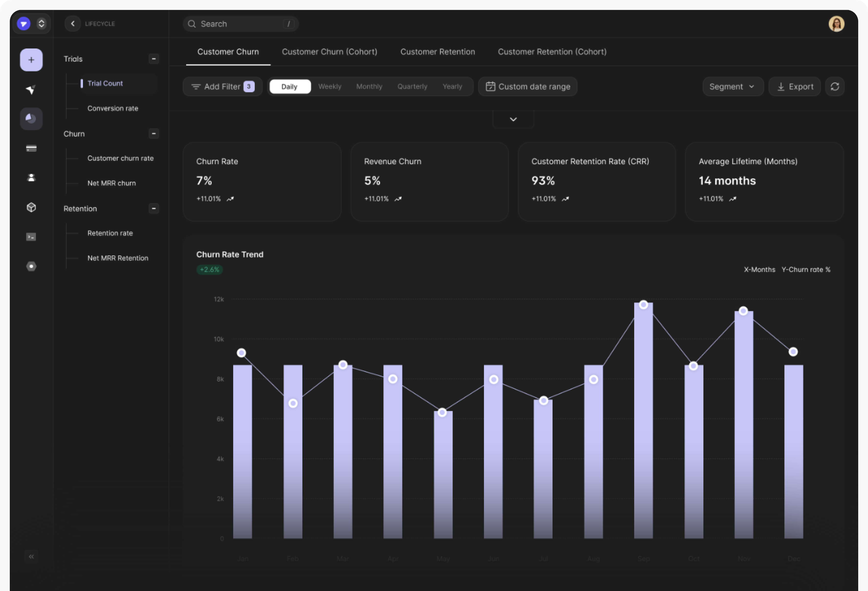Collapse the Trials section
This screenshot has width=868, height=591.
click(154, 59)
